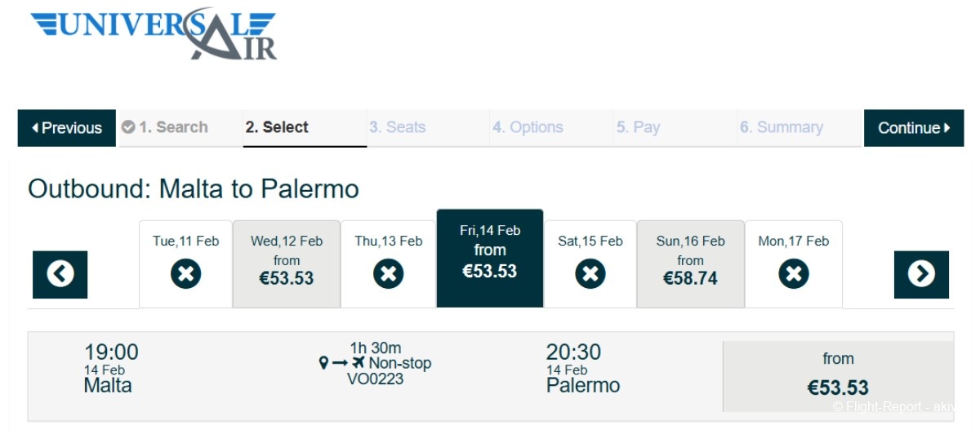The image size is (980, 434).
Task: Select the 2. Select step tab
Action: pyautogui.click(x=277, y=127)
